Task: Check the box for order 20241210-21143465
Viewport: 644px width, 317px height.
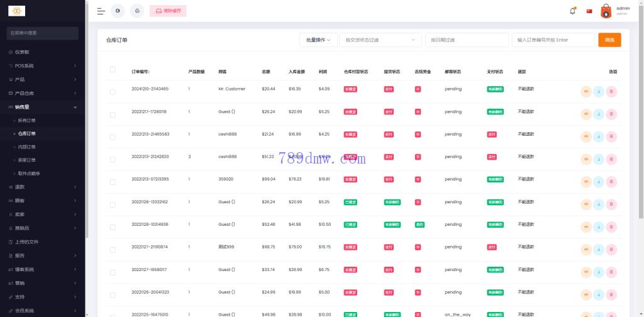Action: [113, 92]
